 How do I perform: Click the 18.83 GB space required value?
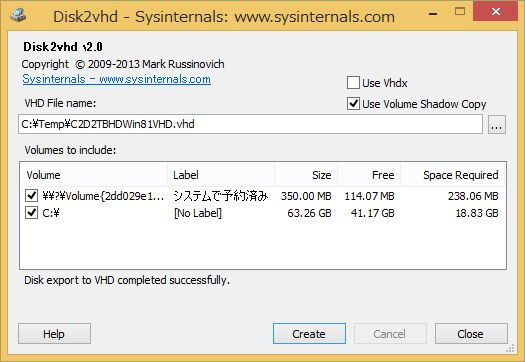(x=477, y=213)
